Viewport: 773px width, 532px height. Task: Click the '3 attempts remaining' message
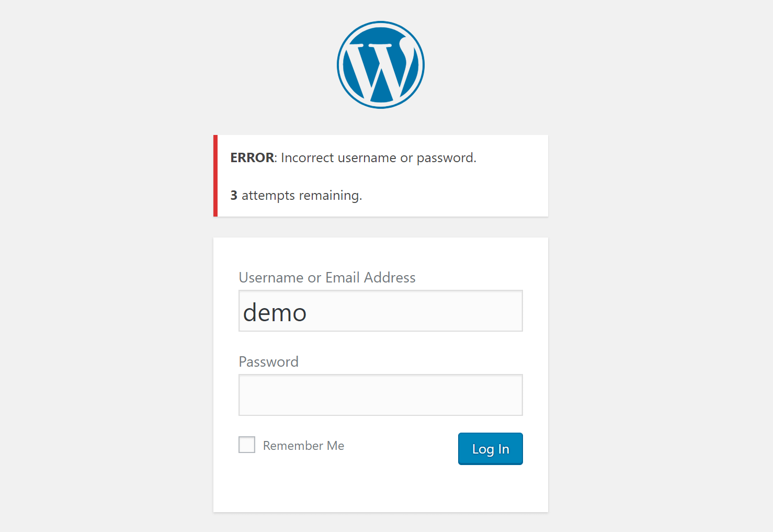295,195
